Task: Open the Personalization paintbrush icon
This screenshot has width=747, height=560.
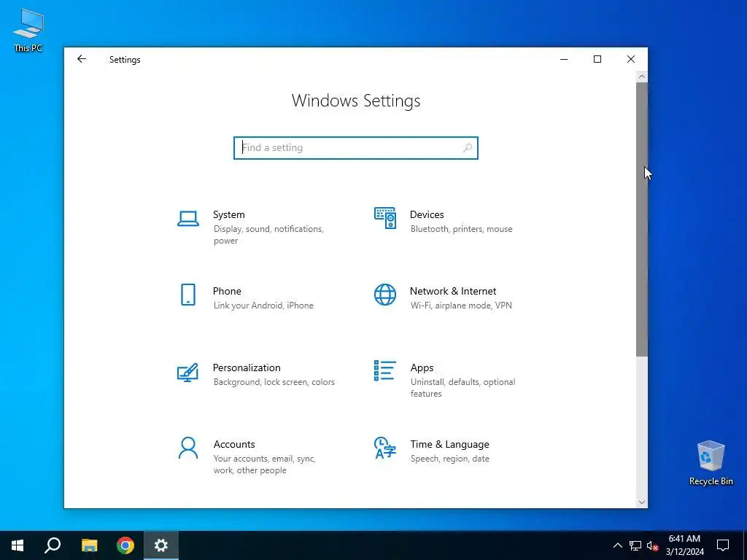Action: click(x=187, y=372)
